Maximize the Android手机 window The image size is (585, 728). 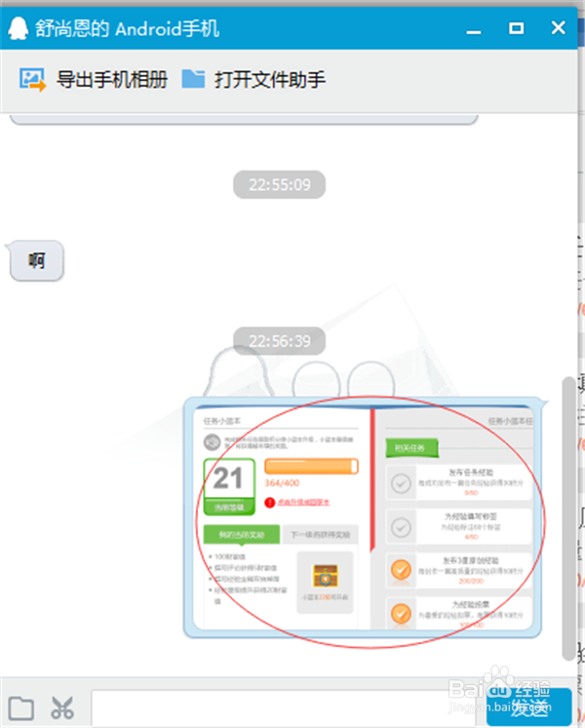[x=516, y=29]
